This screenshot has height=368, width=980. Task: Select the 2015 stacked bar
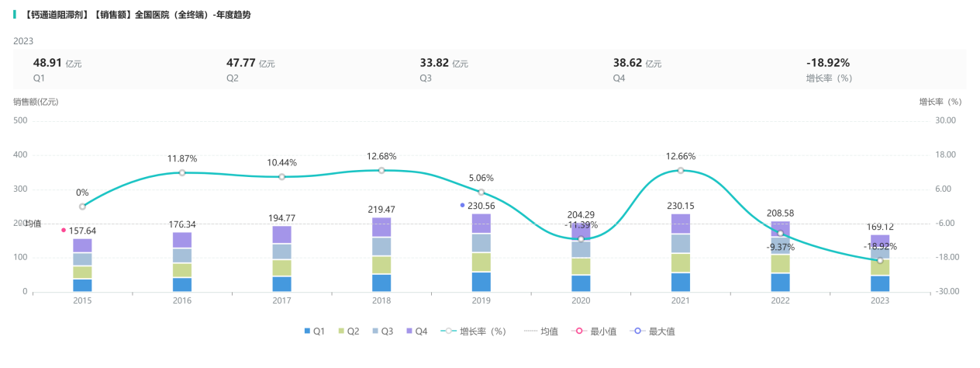pos(83,265)
